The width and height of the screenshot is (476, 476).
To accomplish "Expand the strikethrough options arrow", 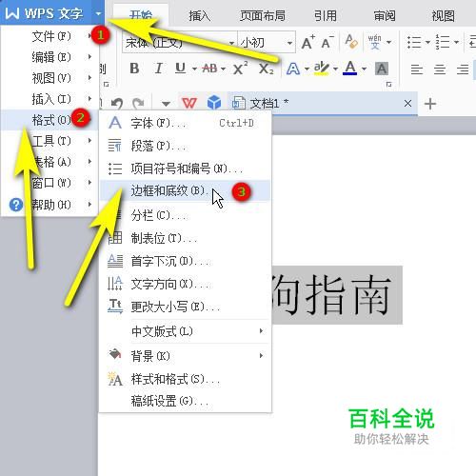I will pyautogui.click(x=223, y=69).
